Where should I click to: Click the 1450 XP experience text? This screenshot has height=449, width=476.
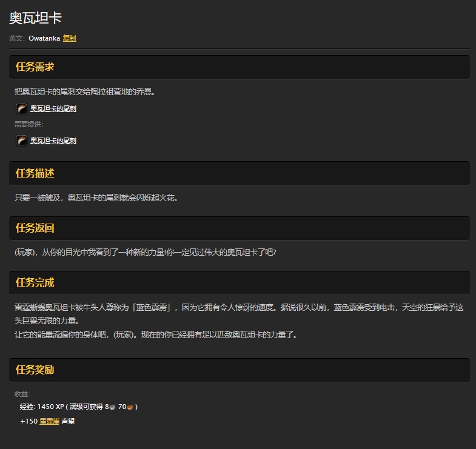(50, 407)
